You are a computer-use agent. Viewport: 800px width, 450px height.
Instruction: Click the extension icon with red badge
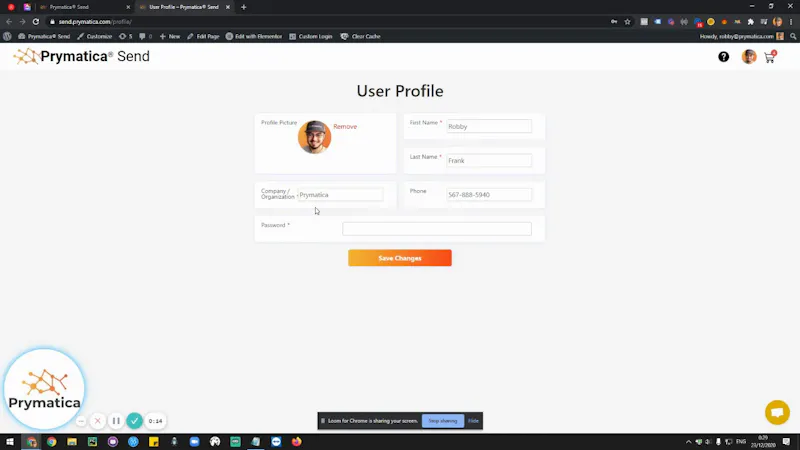tap(697, 22)
